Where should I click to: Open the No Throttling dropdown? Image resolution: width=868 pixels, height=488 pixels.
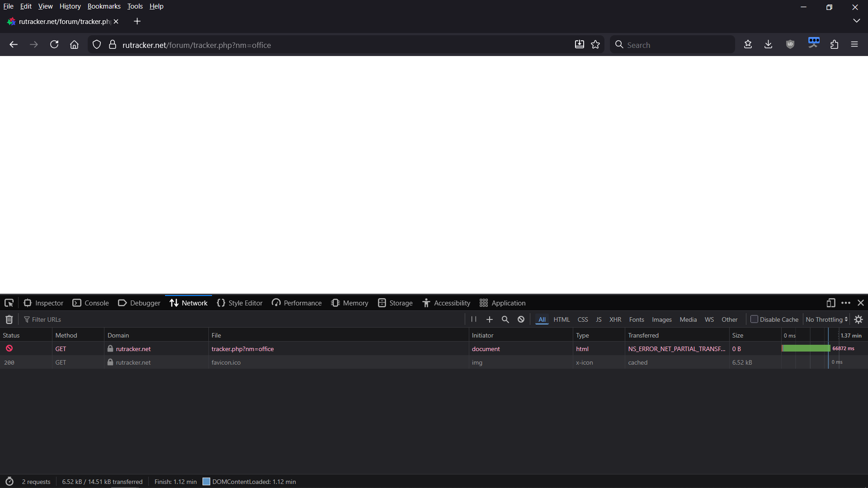826,319
